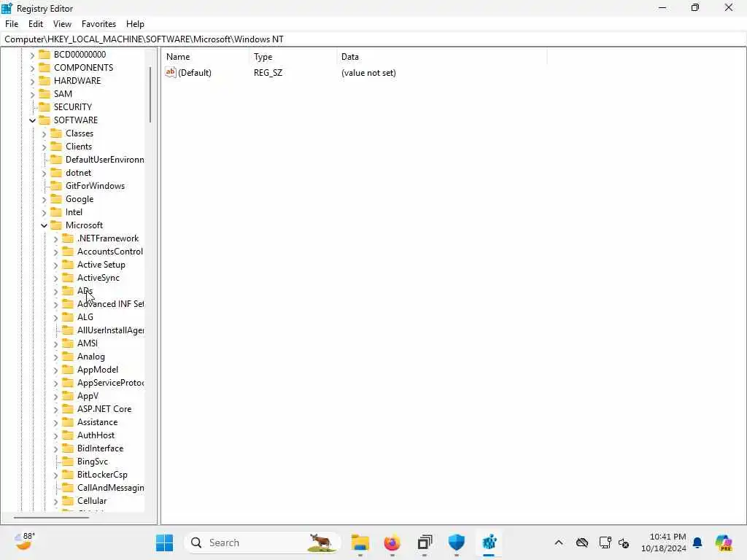Image resolution: width=747 pixels, height=560 pixels.
Task: Open the Windows Start menu
Action: coord(164,542)
